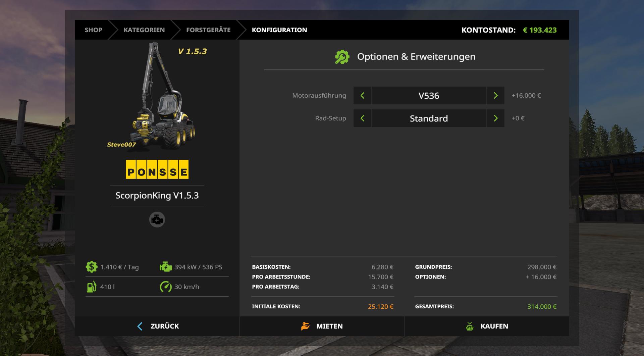Click the green basket icon beside Kaufen

470,326
